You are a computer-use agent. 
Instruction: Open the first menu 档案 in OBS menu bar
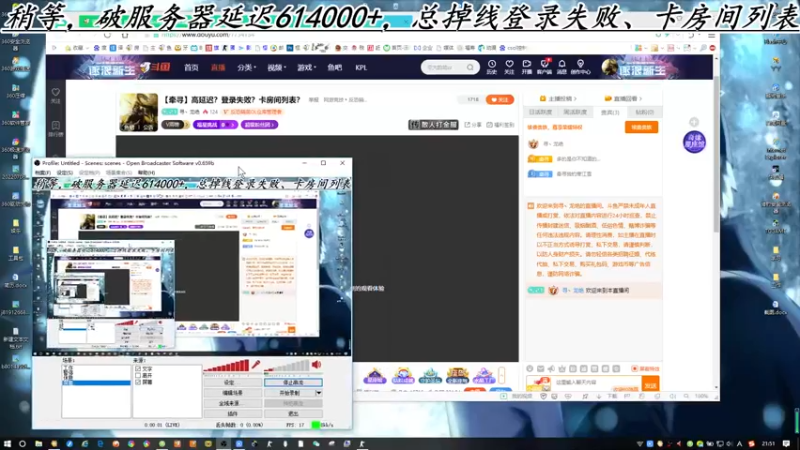click(x=42, y=172)
